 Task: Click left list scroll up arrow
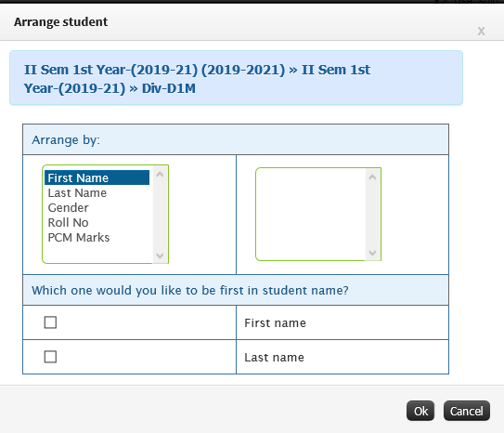point(160,175)
